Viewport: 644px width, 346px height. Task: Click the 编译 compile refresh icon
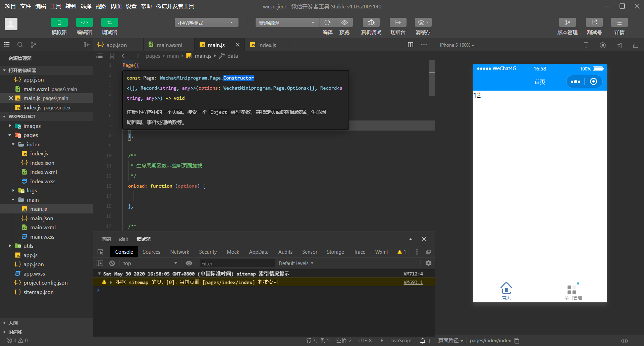(x=328, y=22)
